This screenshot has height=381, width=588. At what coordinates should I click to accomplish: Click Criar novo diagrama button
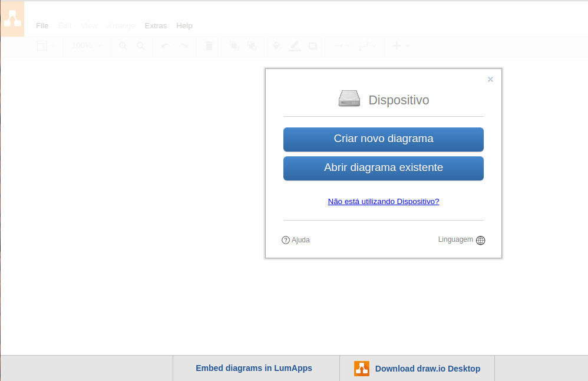click(383, 139)
